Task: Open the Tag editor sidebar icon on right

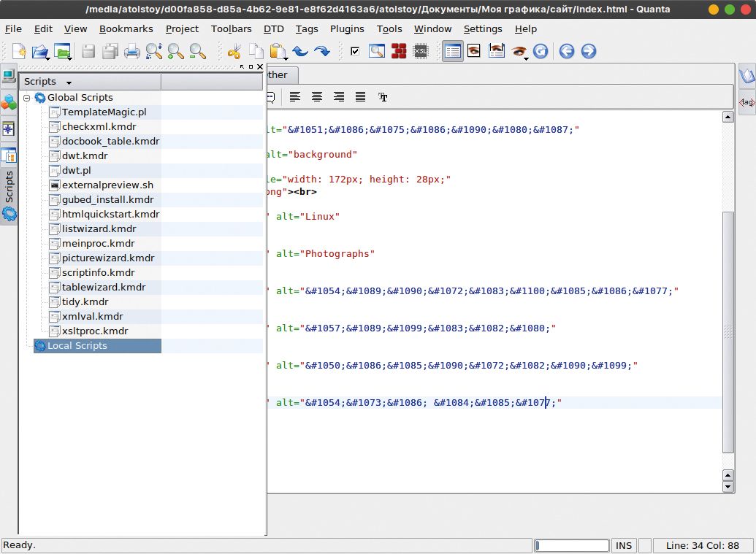Action: point(746,102)
